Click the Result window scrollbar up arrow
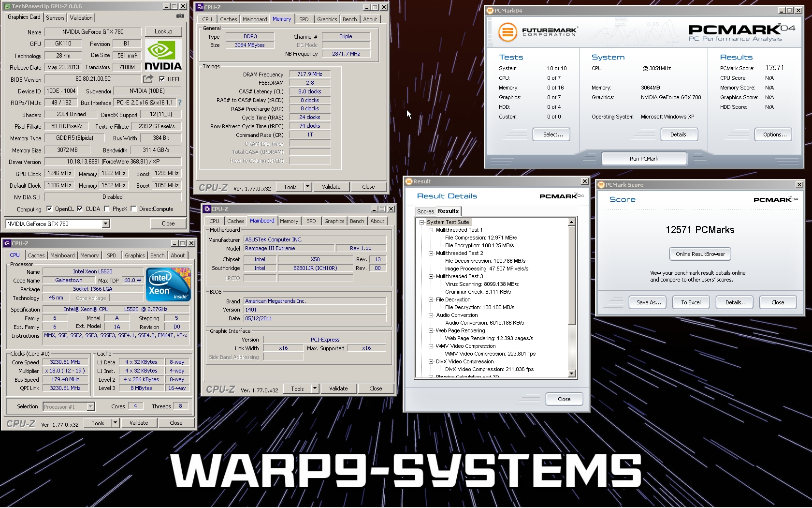The image size is (812, 508). 572,222
